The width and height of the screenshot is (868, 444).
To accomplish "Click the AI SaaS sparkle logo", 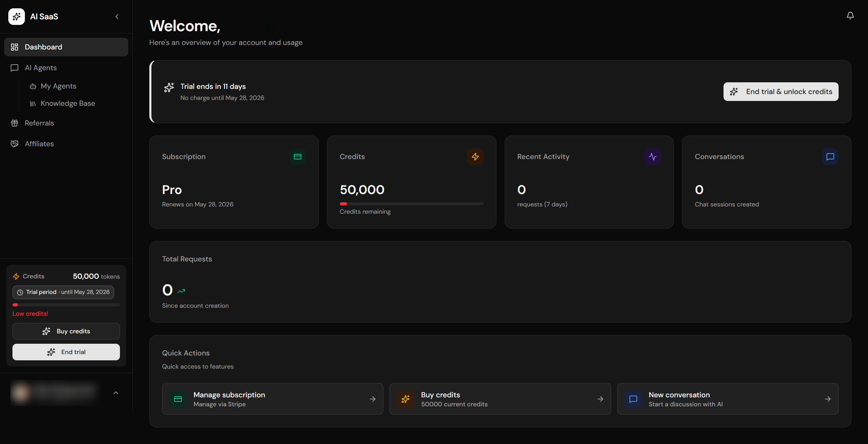I will 17,17.
